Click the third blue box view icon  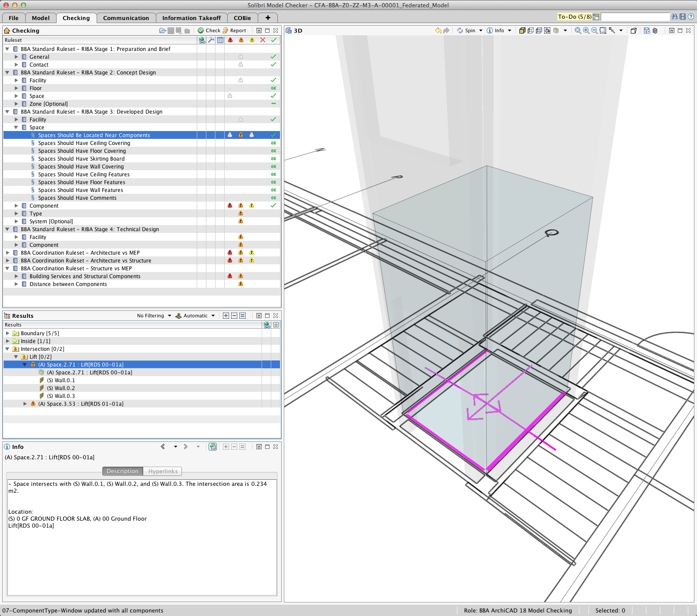click(x=539, y=30)
